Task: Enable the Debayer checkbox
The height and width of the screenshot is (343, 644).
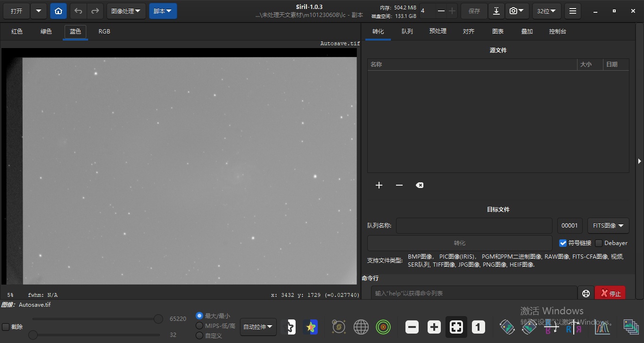Action: [599, 243]
